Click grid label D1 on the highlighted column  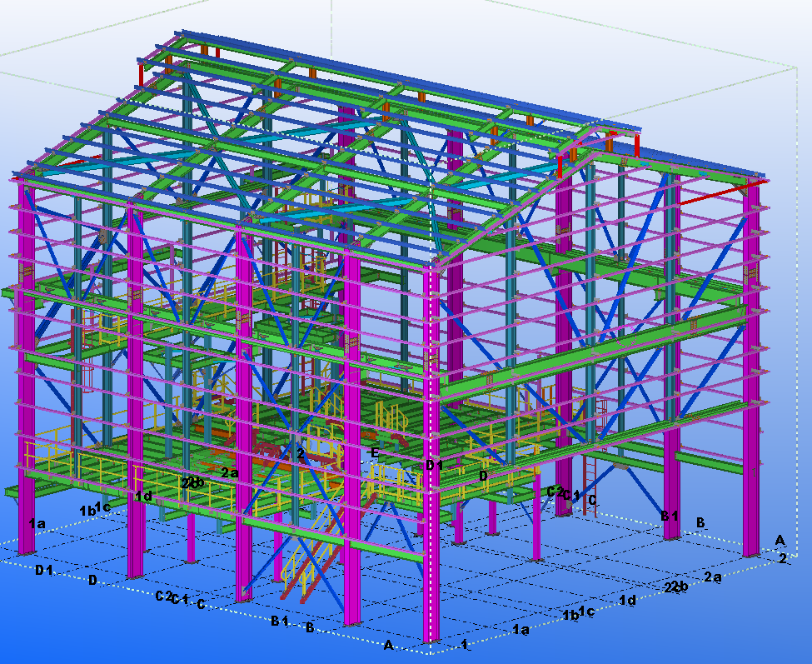(x=435, y=465)
